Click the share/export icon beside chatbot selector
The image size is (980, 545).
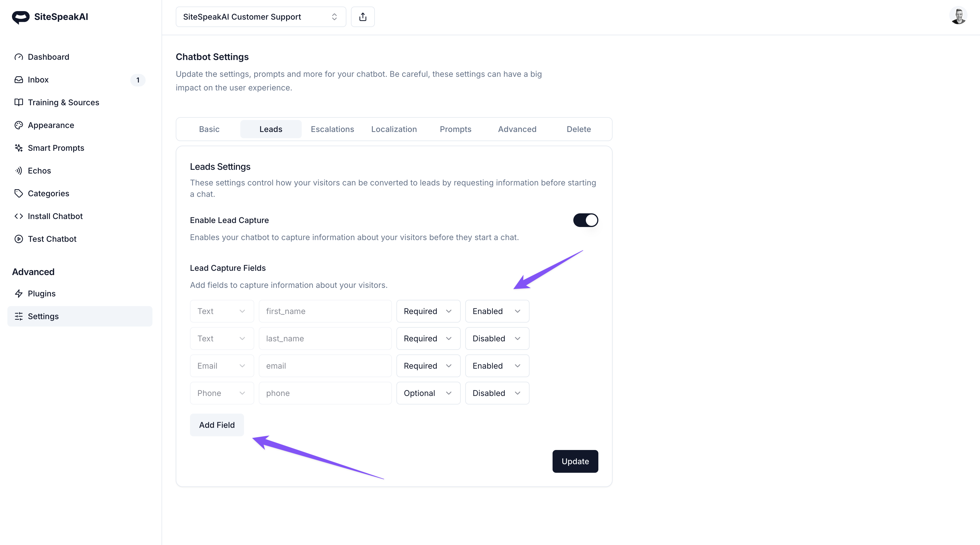coord(363,17)
